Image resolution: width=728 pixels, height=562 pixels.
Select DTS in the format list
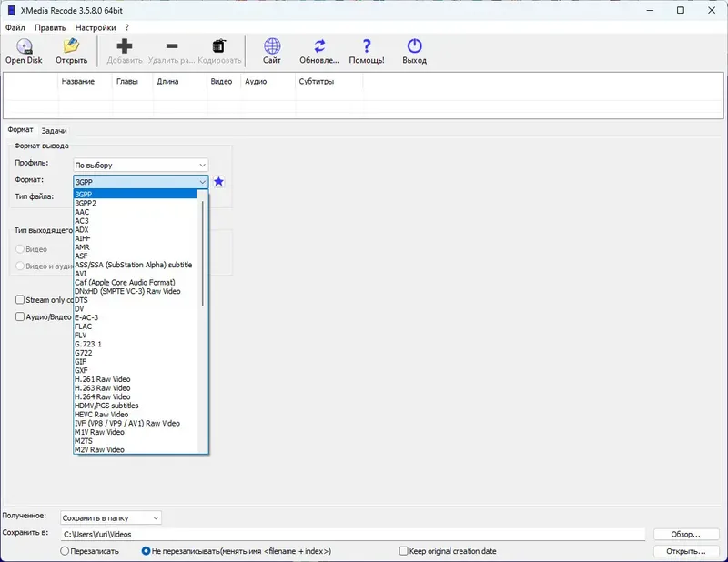coord(136,300)
